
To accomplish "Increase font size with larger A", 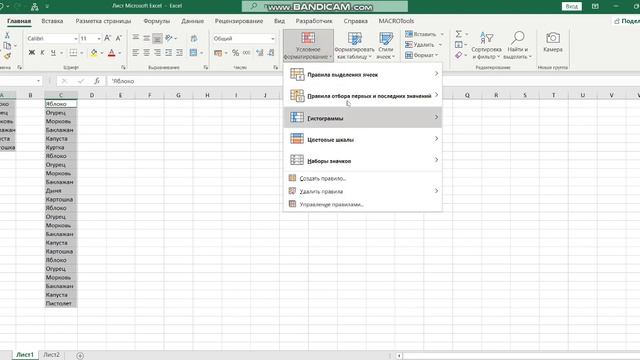I will [x=107, y=38].
